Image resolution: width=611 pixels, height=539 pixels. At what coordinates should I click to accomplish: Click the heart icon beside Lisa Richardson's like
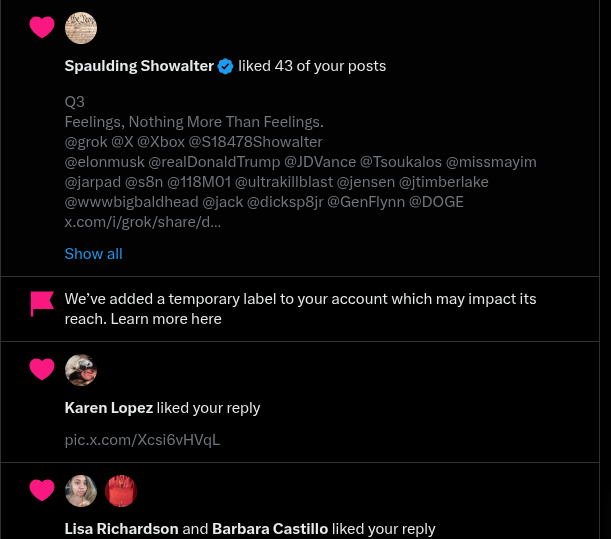pyautogui.click(x=42, y=490)
